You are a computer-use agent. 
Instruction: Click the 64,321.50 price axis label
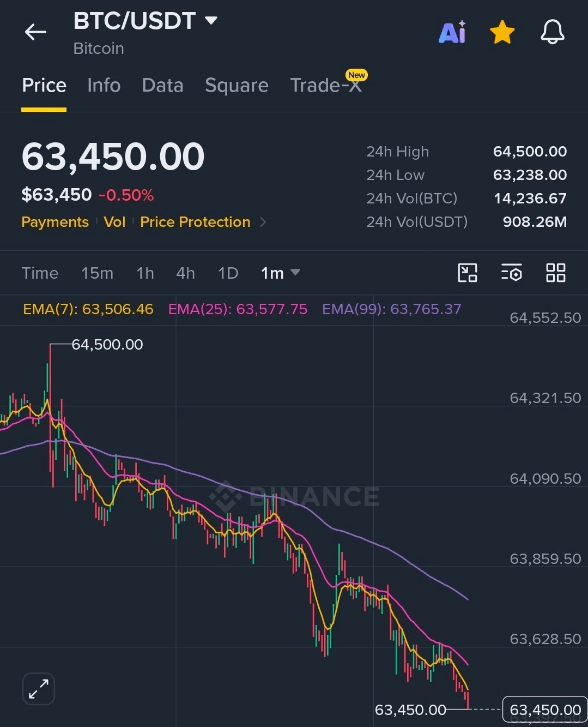pyautogui.click(x=545, y=398)
